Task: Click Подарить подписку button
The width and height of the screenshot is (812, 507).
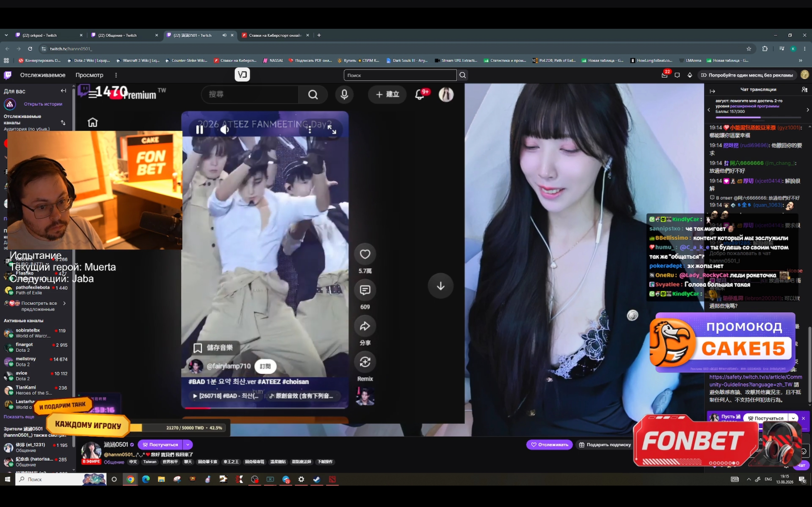Action: [605, 445]
